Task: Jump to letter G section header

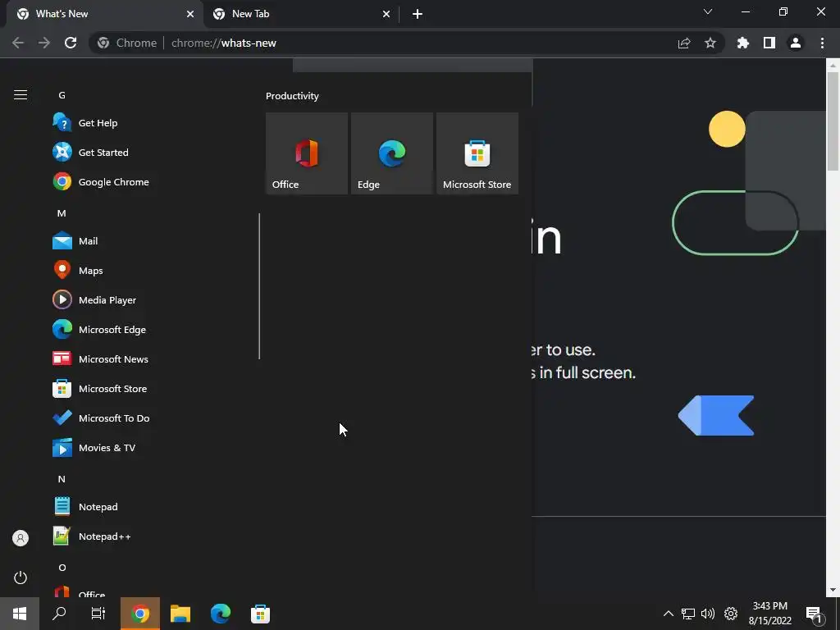Action: 62,95
